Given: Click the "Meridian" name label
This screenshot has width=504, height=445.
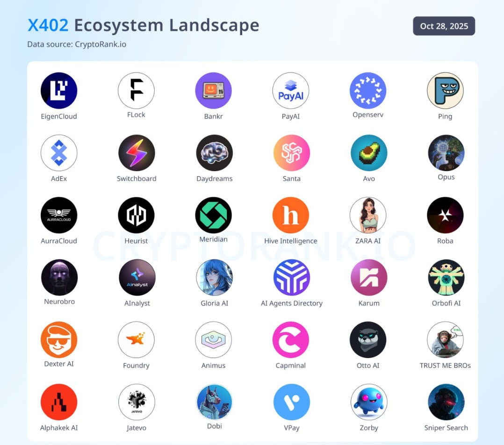Looking at the screenshot, I should 213,239.
